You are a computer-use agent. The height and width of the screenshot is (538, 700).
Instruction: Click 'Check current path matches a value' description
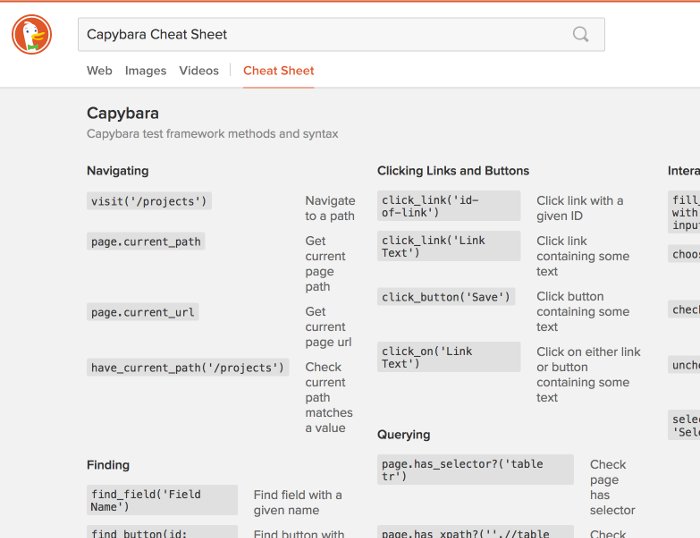329,397
